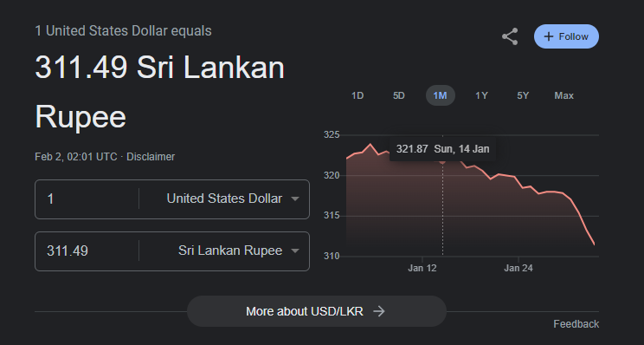This screenshot has width=644, height=345.
Task: Click the arrow next to More about USD/LKR
Action: [x=379, y=311]
